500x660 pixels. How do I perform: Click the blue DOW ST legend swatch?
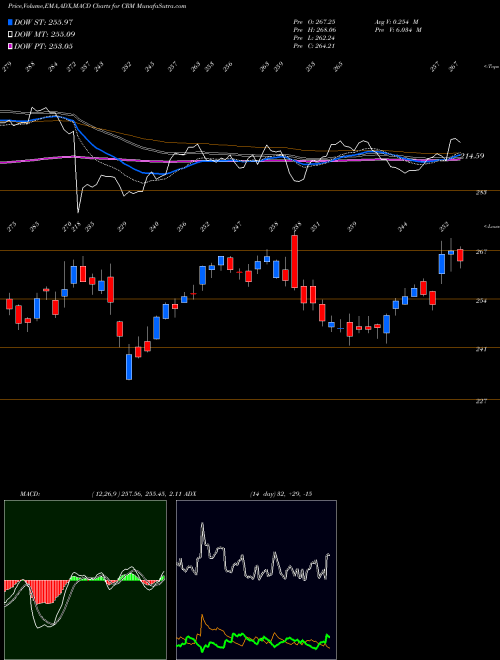[x=10, y=23]
